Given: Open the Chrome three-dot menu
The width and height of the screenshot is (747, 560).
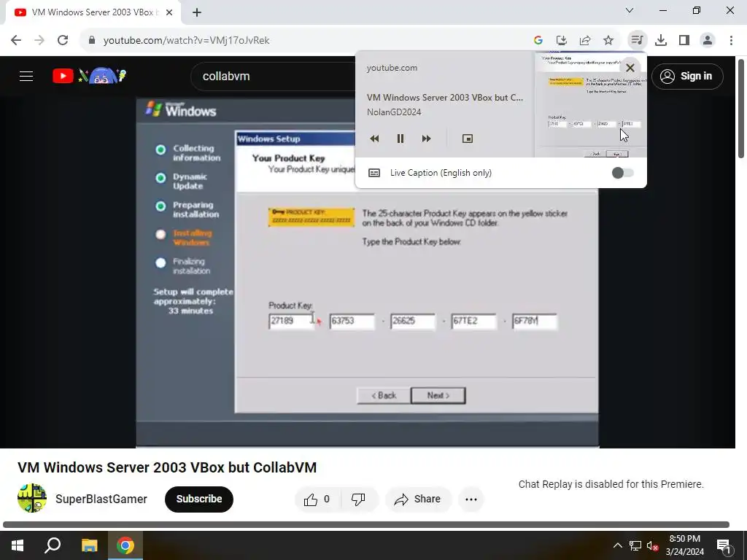Looking at the screenshot, I should click(x=731, y=41).
